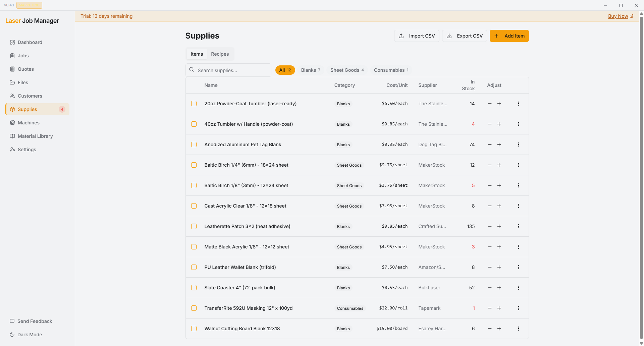Select the Walnut Cutting Board Blank checkbox
This screenshot has width=644, height=346.
[194, 329]
